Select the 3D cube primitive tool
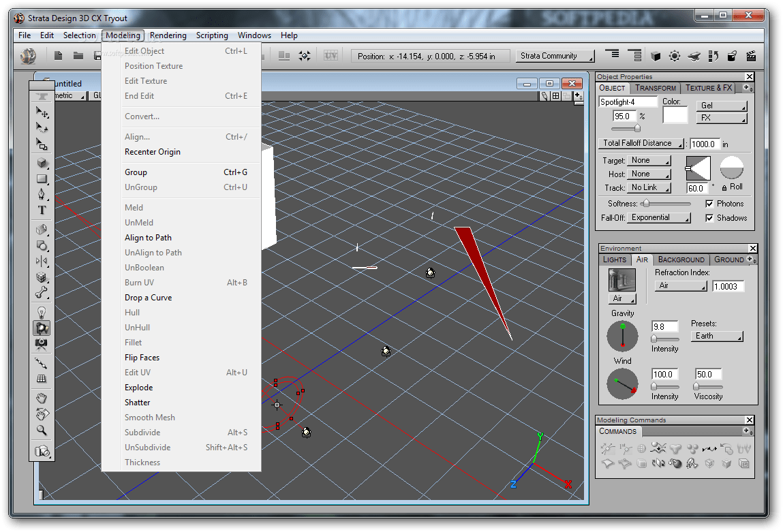The image size is (783, 532). click(42, 163)
